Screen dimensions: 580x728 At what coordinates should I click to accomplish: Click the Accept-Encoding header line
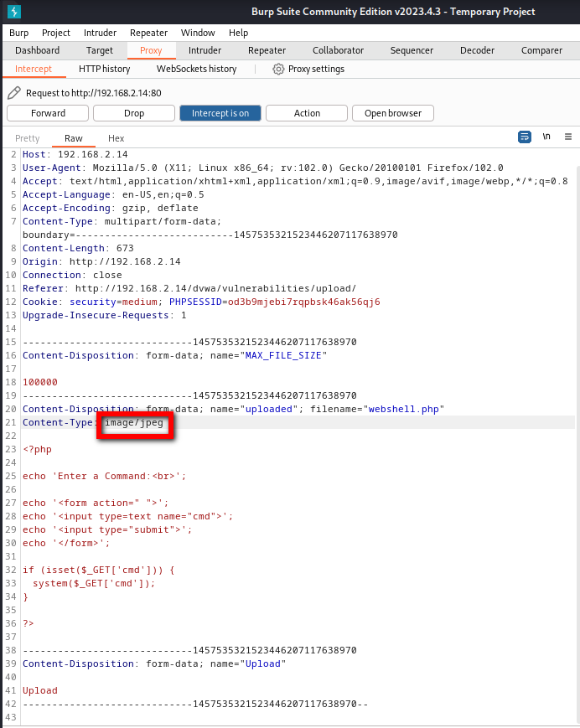pyautogui.click(x=111, y=208)
